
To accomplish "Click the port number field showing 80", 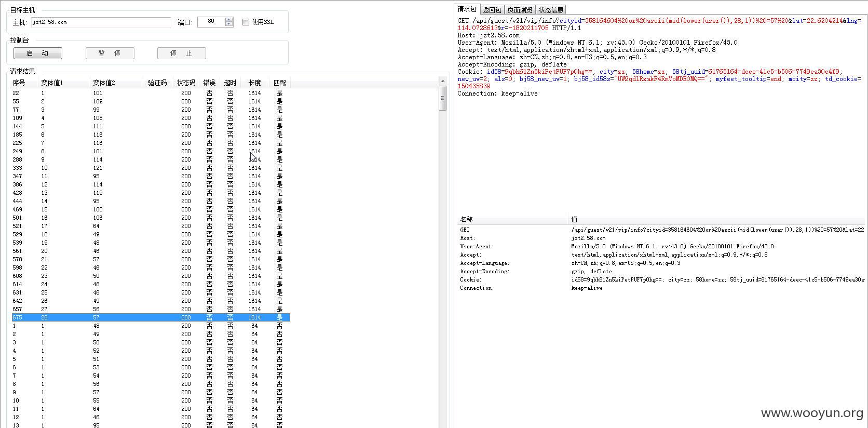I will point(211,22).
